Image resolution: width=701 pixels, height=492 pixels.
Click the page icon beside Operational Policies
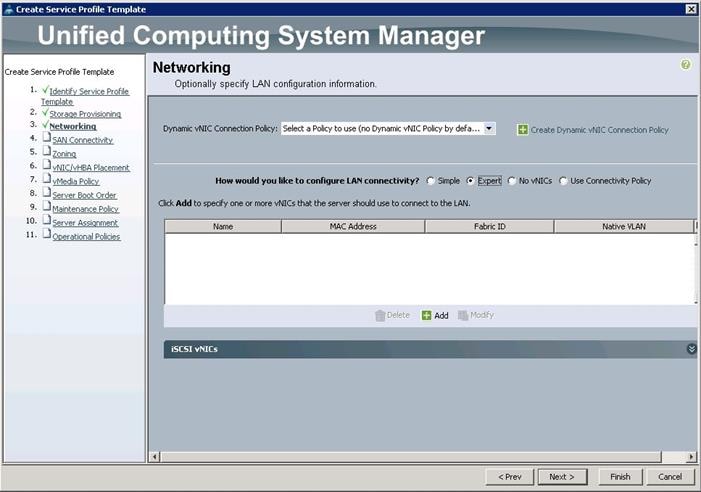pyautogui.click(x=47, y=234)
